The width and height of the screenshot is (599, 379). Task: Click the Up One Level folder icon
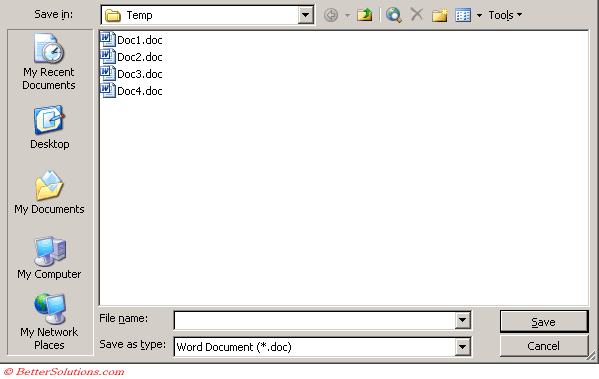[364, 15]
